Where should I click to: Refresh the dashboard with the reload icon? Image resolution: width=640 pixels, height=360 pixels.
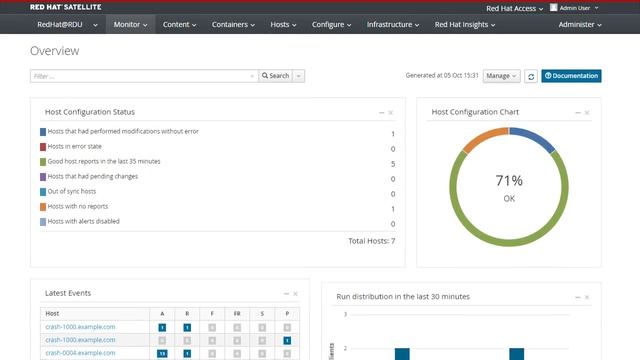click(531, 76)
